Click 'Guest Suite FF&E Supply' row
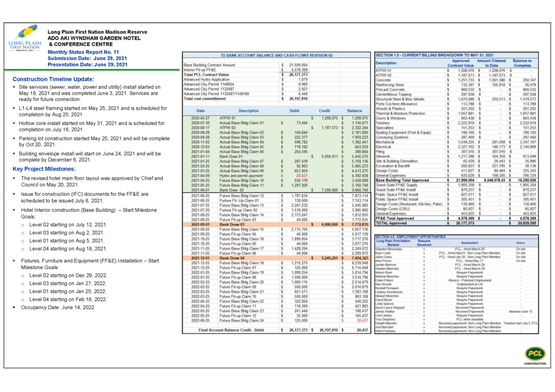555x392 pixels. [x=456, y=185]
